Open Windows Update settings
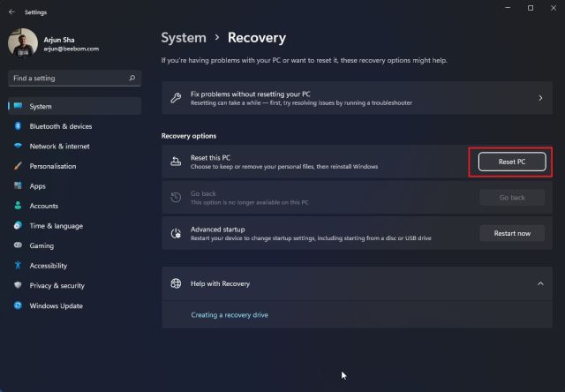Image resolution: width=565 pixels, height=392 pixels. click(56, 305)
